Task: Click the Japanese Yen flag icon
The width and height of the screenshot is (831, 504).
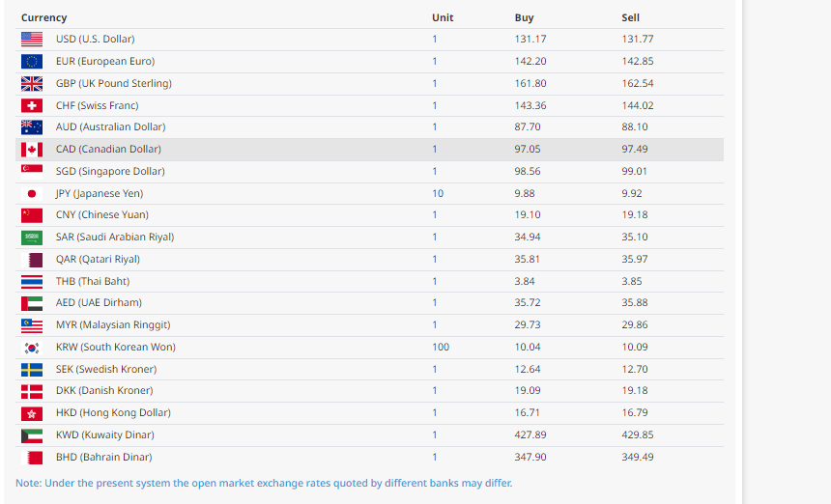Action: point(32,193)
